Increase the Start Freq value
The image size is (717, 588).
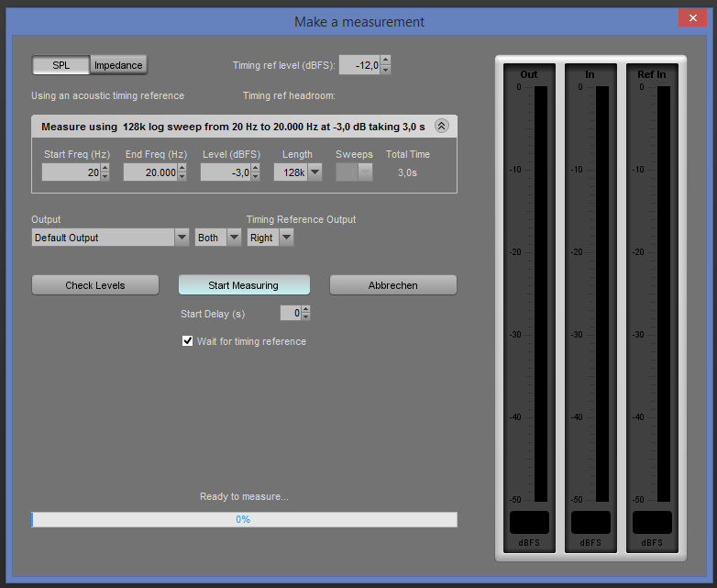click(105, 168)
